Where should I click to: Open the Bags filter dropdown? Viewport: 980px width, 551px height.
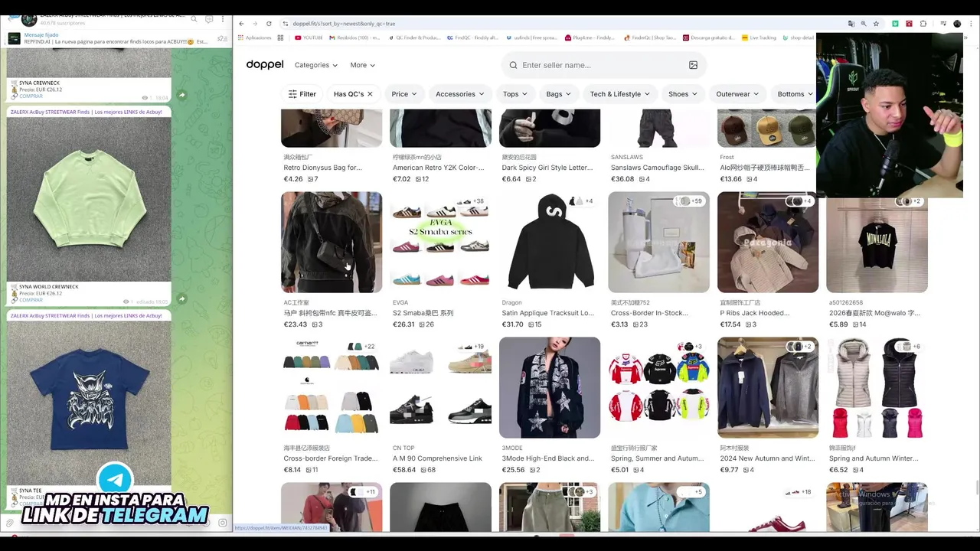point(559,94)
